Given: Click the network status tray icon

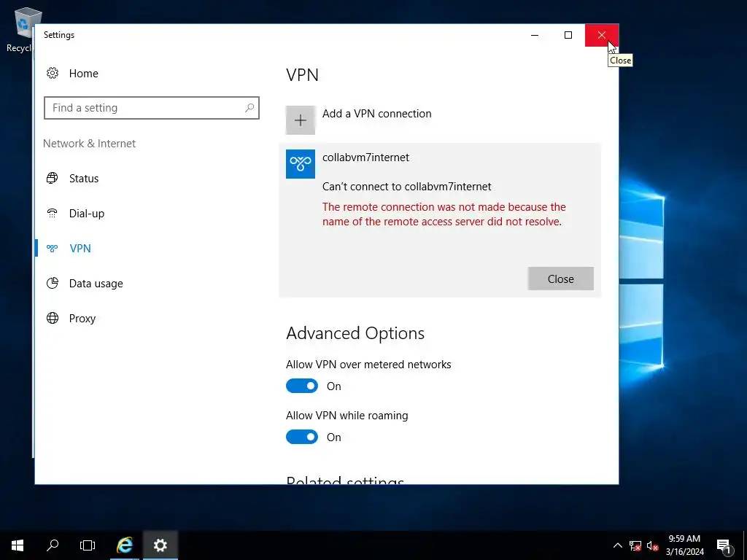Looking at the screenshot, I should tap(635, 545).
